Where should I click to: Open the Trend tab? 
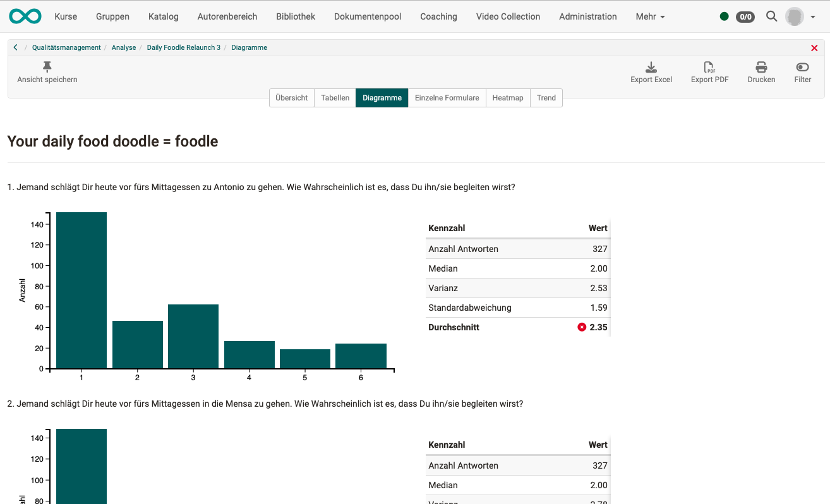pyautogui.click(x=546, y=98)
